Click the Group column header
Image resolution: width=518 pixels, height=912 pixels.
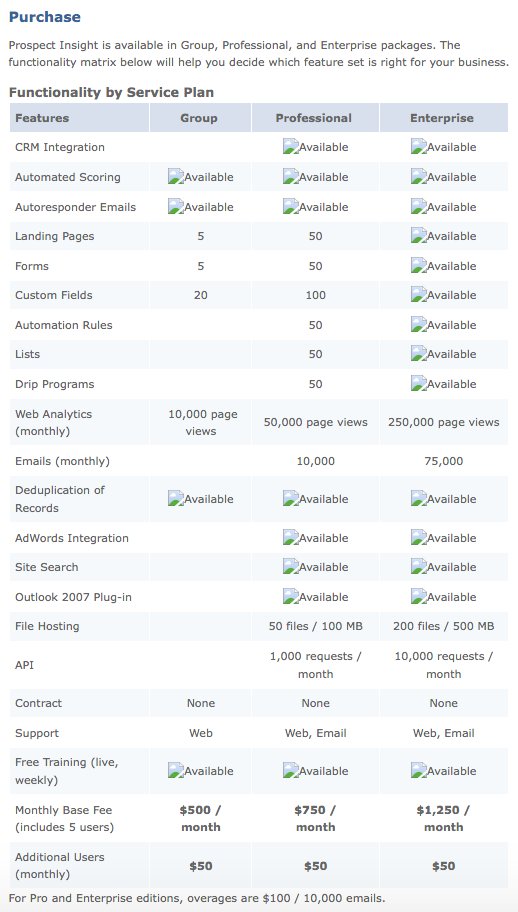click(200, 118)
